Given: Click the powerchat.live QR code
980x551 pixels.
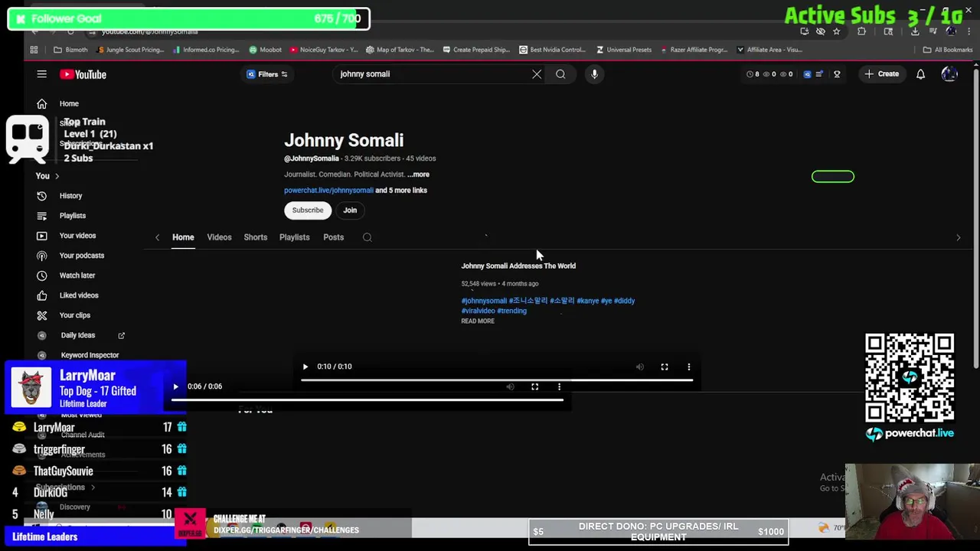Looking at the screenshot, I should [x=910, y=378].
